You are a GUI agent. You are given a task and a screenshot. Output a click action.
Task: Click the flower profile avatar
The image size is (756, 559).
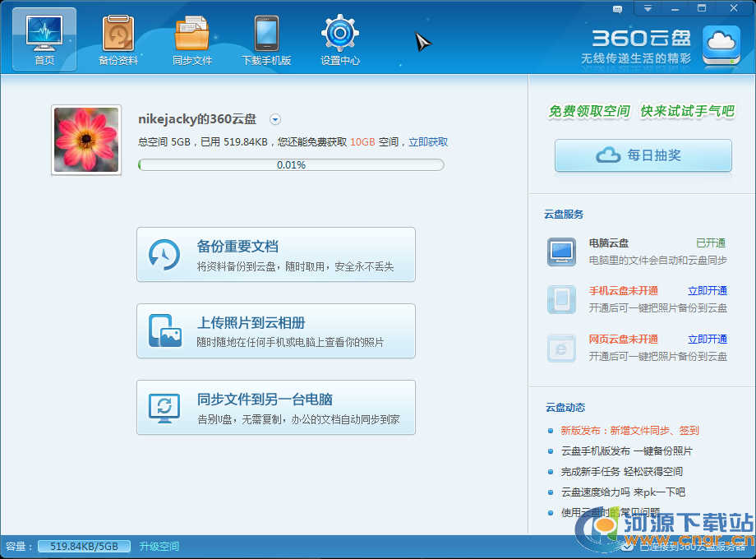[x=86, y=140]
